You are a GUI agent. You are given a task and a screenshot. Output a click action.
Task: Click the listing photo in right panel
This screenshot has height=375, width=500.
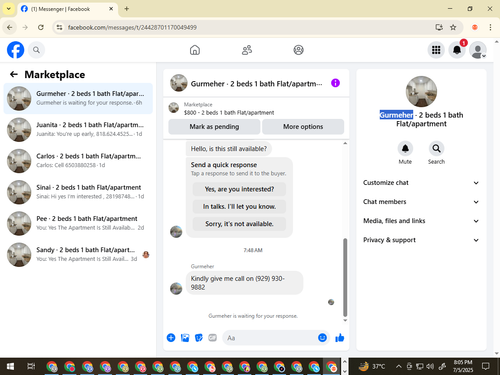pyautogui.click(x=421, y=92)
